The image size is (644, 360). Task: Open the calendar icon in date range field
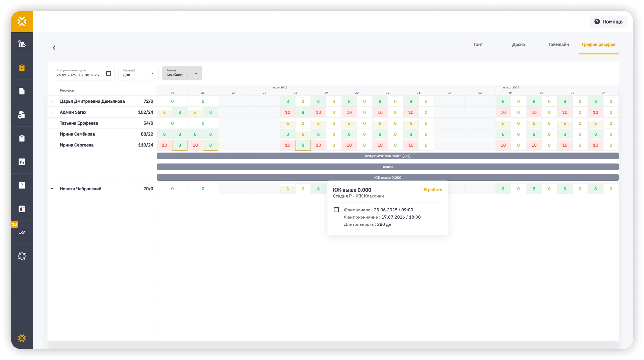108,73
